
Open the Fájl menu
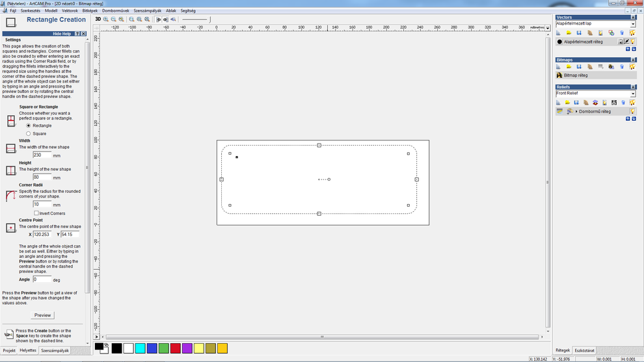pyautogui.click(x=13, y=10)
